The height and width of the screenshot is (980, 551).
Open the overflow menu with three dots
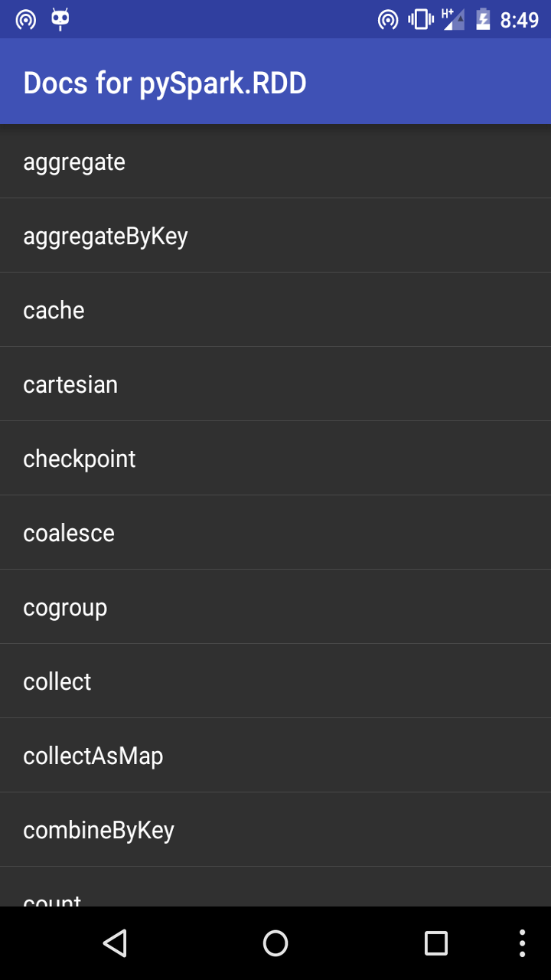[521, 942]
